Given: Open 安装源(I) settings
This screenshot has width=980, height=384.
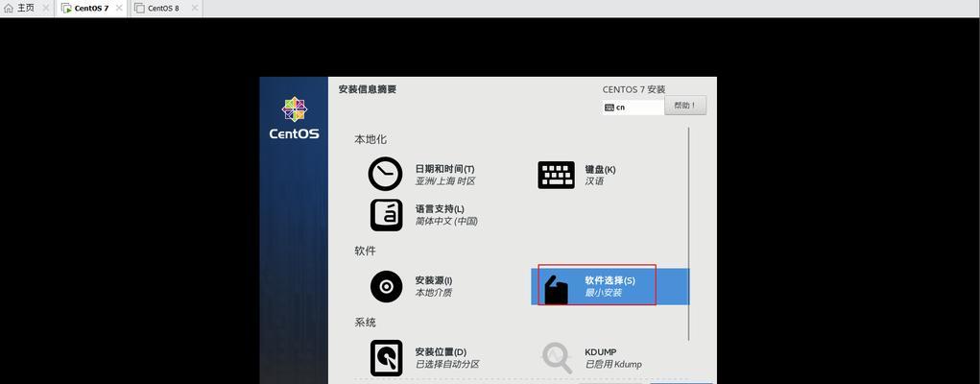Looking at the screenshot, I should [x=434, y=280].
